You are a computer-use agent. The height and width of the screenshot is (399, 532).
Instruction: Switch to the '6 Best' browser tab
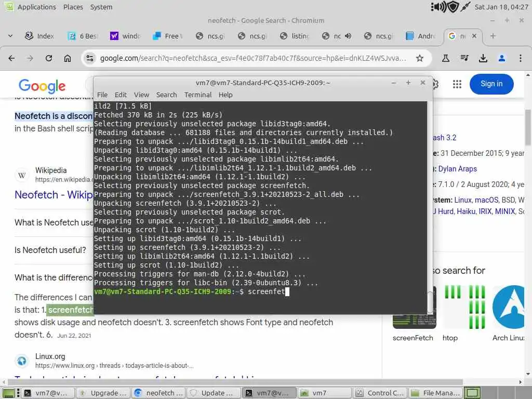click(83, 36)
